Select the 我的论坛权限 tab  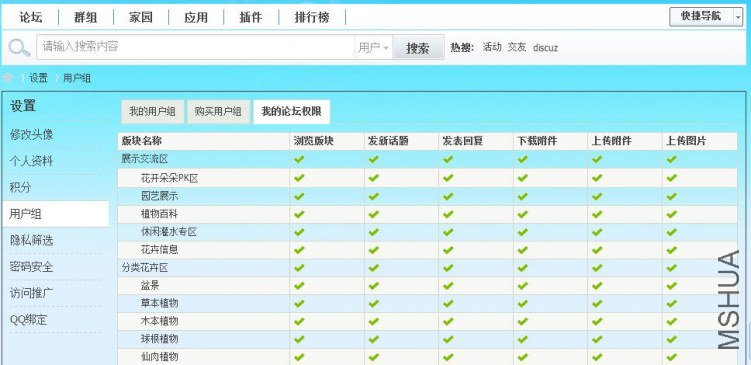[291, 112]
